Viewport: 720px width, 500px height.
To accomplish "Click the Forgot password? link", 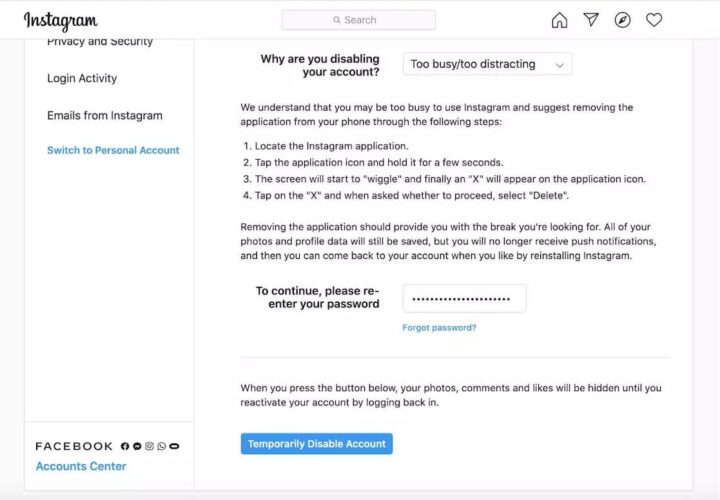I will coord(439,327).
